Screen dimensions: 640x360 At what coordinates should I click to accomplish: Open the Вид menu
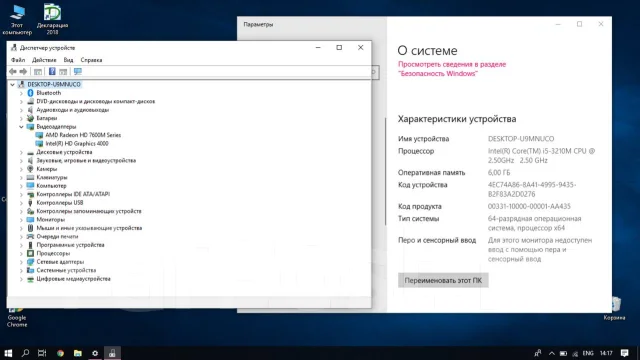(x=68, y=60)
